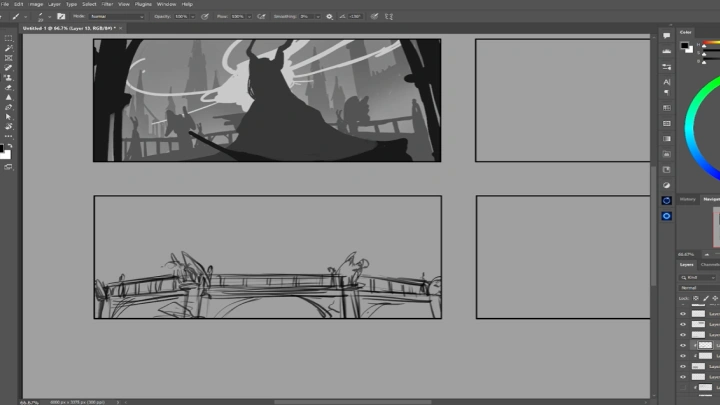Click the foreground color swatch in toolbar
The width and height of the screenshot is (720, 405).
[1, 148]
